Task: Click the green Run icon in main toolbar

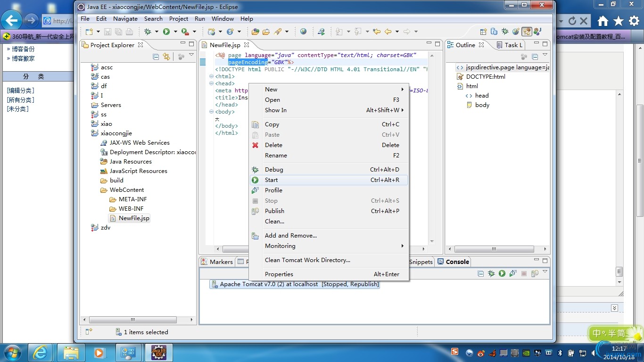Action: pyautogui.click(x=166, y=32)
